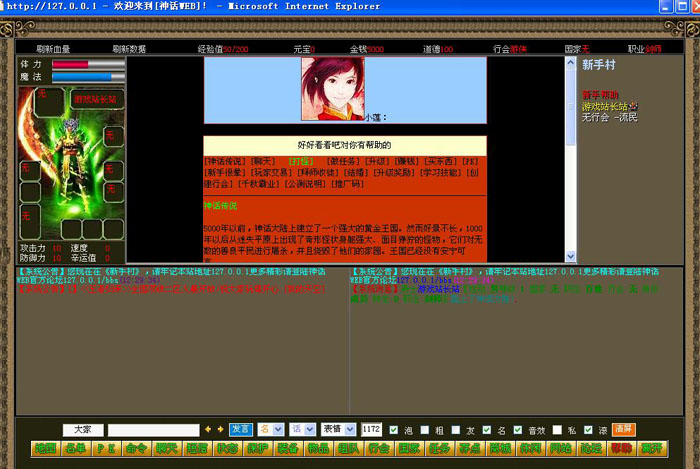Open the 话 dropdown beside send button

[302, 429]
